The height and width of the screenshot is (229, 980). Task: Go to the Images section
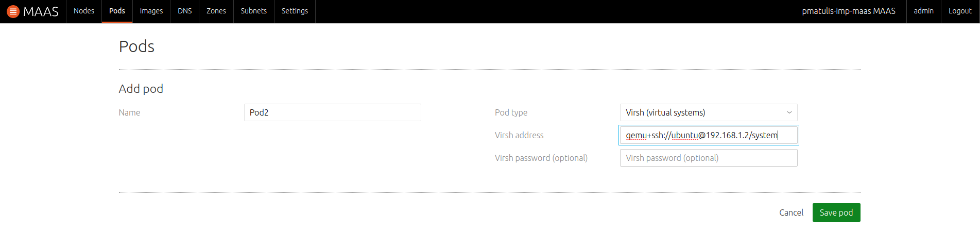pos(151,11)
